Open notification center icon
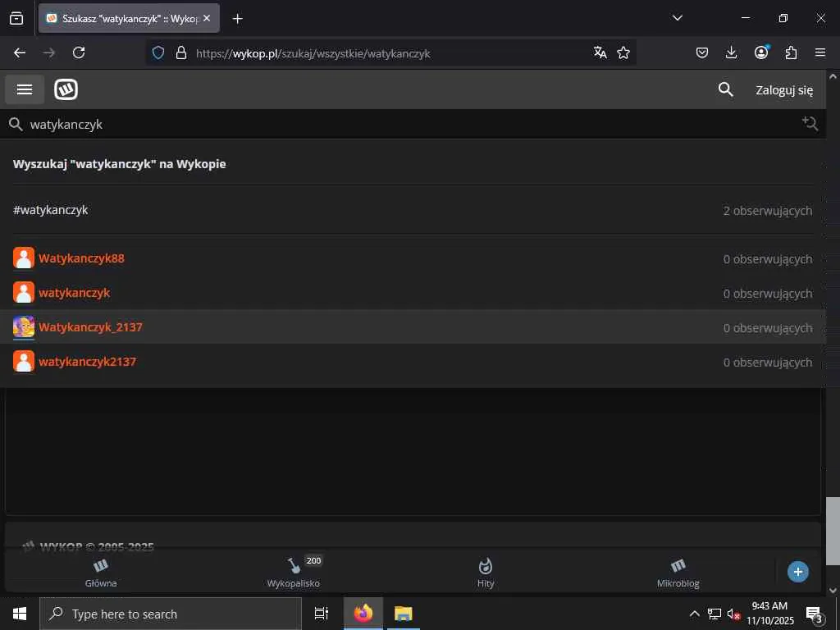840x630 pixels. [x=814, y=614]
